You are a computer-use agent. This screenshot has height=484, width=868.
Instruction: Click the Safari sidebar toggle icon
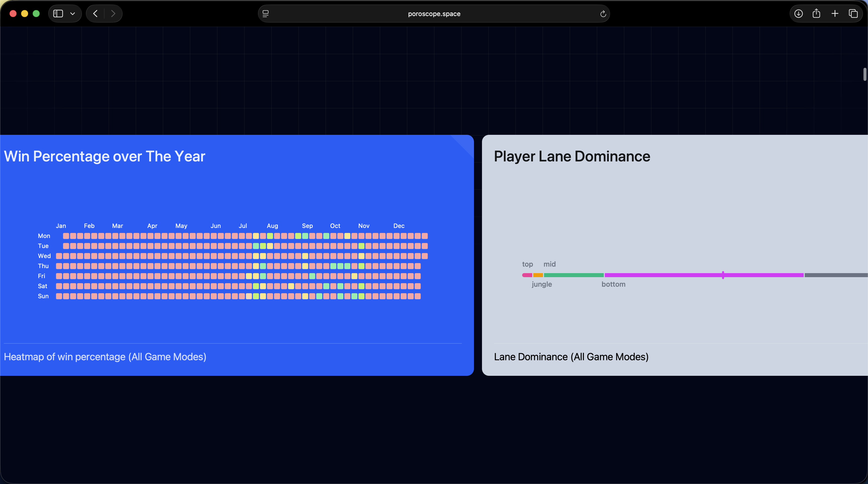click(x=58, y=14)
